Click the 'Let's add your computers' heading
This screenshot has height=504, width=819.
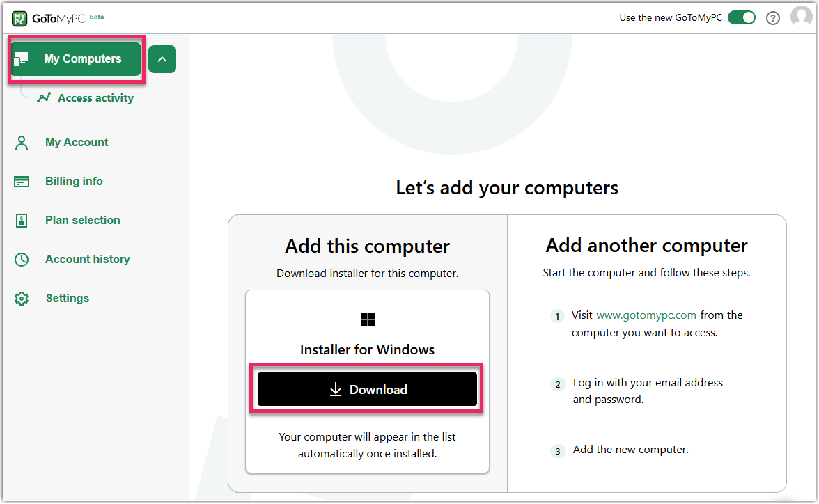(507, 188)
